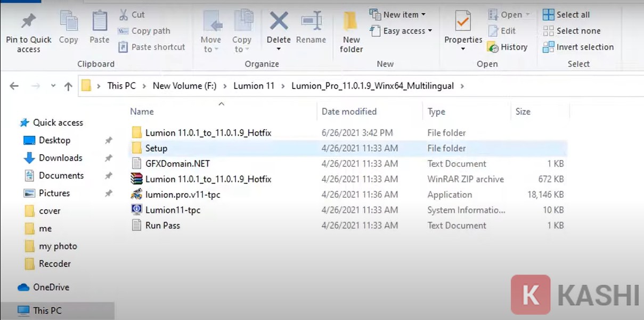Expand the Delete button dropdown arrow
Screen dimensions: 644x320
tap(278, 50)
